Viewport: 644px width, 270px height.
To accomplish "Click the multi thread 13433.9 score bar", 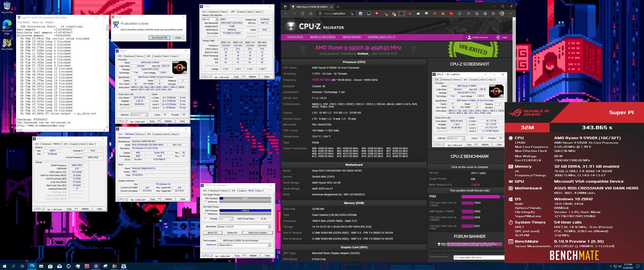I will tap(245, 211).
